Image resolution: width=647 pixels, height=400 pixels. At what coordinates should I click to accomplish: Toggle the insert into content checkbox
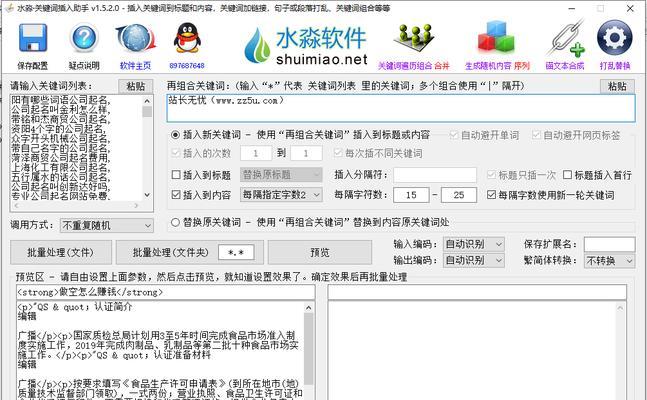[176, 194]
